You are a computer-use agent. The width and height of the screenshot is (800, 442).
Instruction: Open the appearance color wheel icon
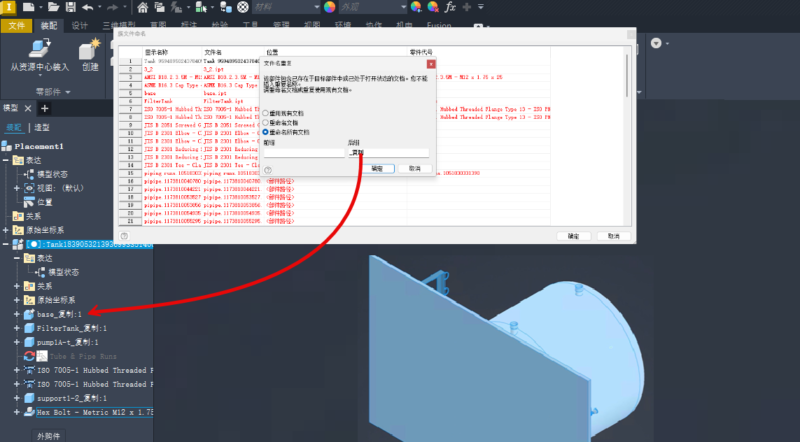point(330,7)
